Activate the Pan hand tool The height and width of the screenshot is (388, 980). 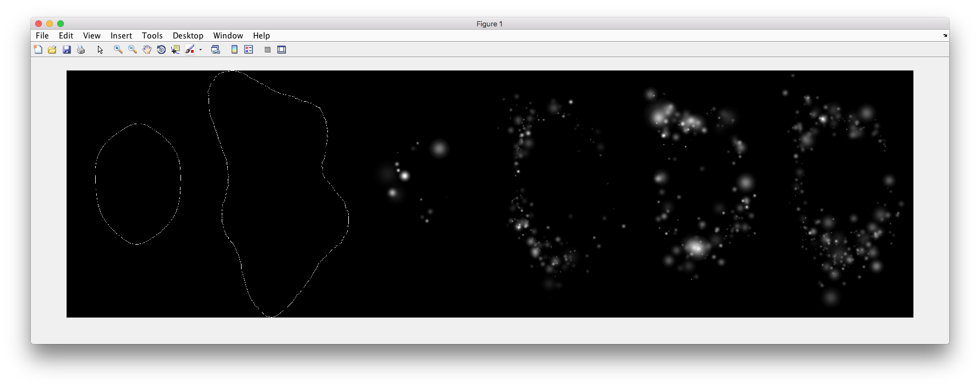(x=147, y=50)
